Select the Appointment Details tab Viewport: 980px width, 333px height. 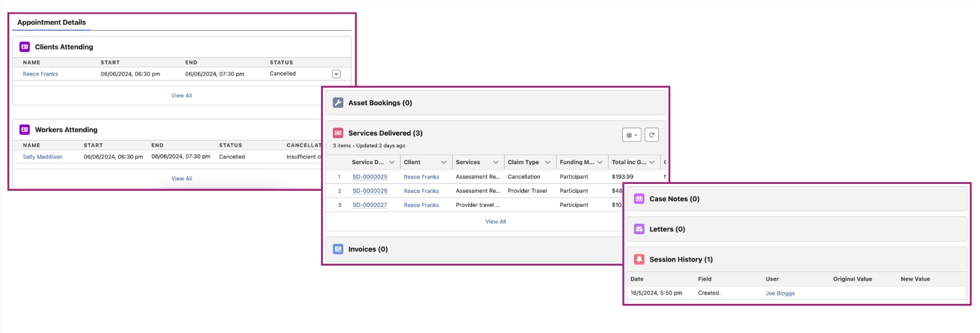(x=51, y=22)
